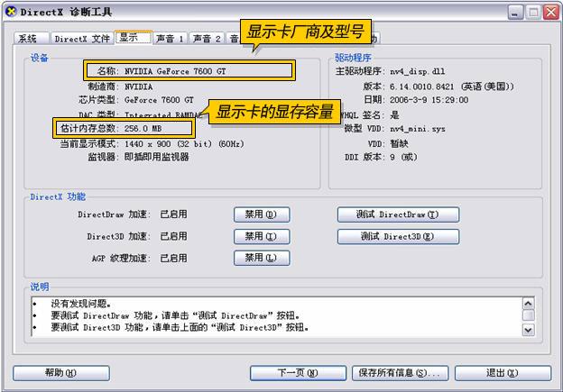The image size is (563, 392).
Task: Click inside the 说明 notes text area
Action: [x=276, y=316]
